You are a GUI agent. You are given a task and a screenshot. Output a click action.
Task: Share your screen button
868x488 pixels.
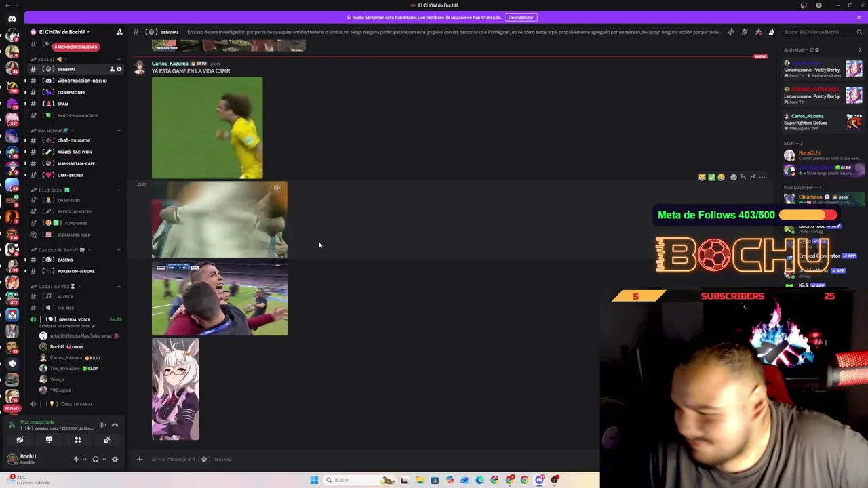[49, 440]
